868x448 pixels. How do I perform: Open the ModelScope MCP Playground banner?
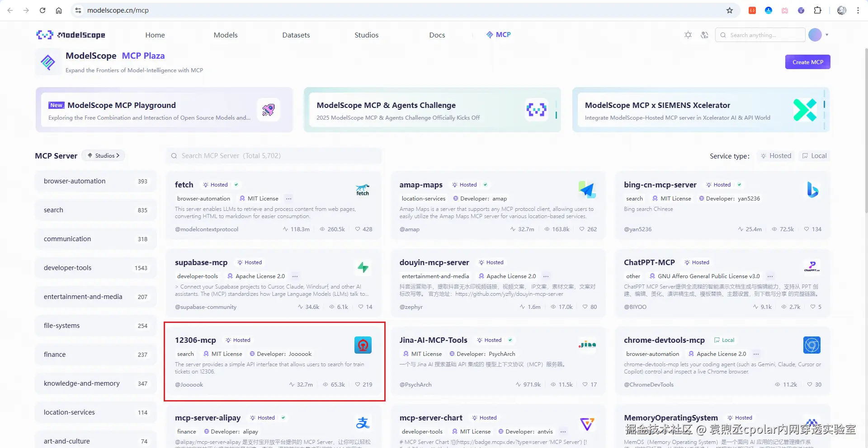click(x=165, y=110)
